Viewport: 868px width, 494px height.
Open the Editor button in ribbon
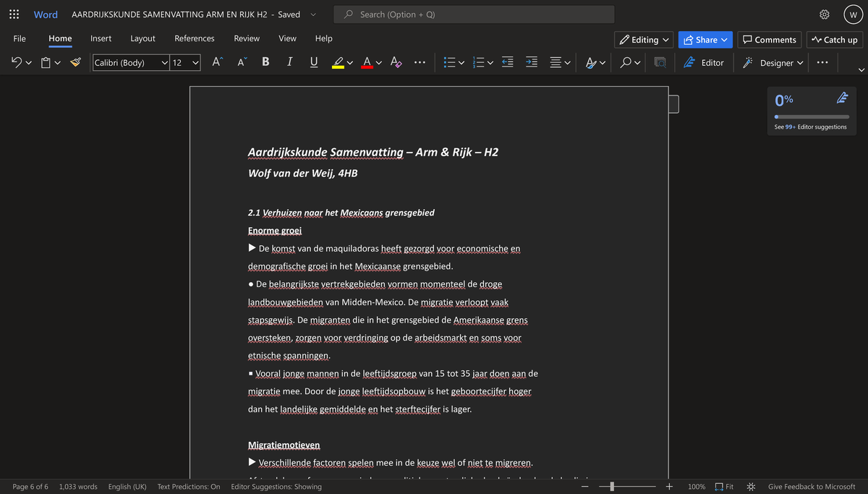pyautogui.click(x=704, y=63)
